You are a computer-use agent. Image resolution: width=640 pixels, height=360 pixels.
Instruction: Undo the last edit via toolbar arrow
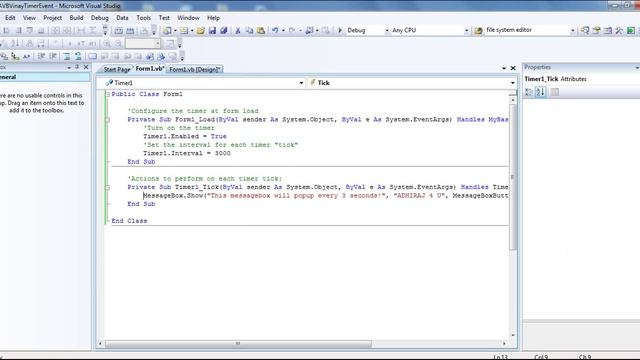275,30
